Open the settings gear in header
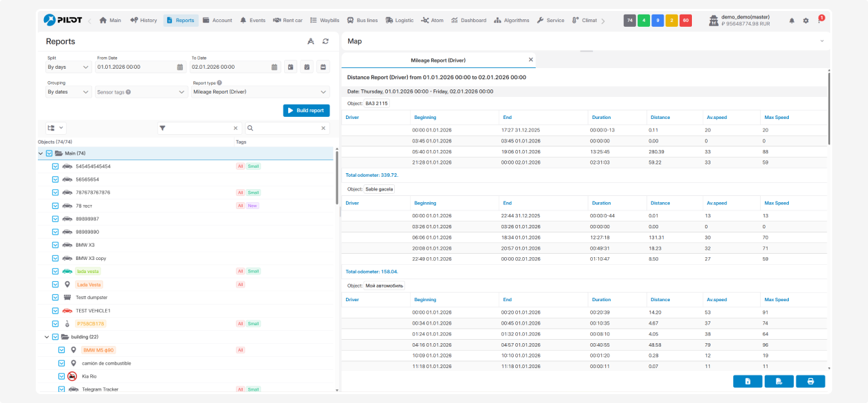This screenshot has height=403, width=868. (x=806, y=21)
